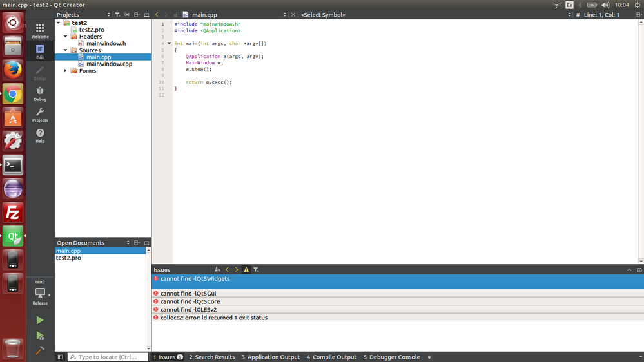Toggle the left sidebar visibility
Viewport: 644px width, 362px height.
pos(60,357)
